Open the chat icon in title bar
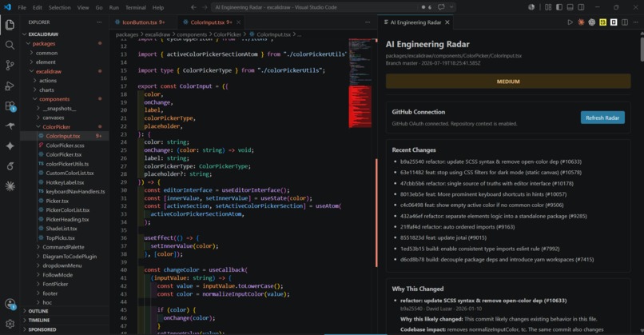 pos(441,7)
